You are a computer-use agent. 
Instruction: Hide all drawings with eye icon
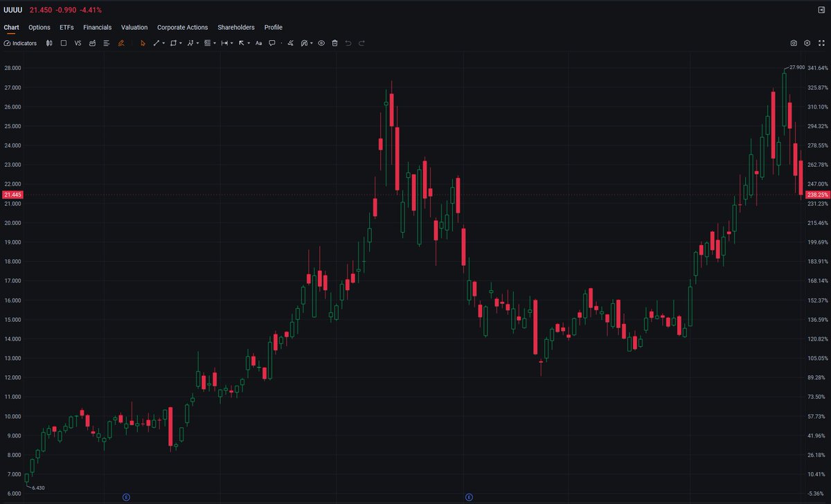(321, 43)
